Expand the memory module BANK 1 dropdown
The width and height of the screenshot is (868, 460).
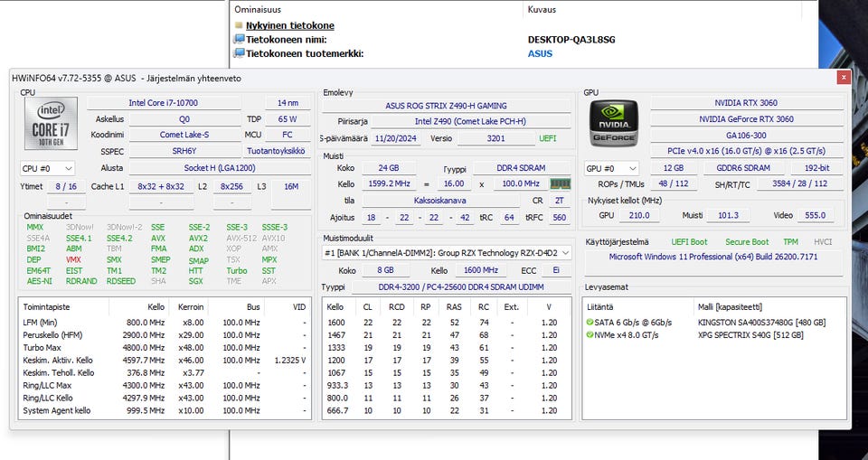565,253
